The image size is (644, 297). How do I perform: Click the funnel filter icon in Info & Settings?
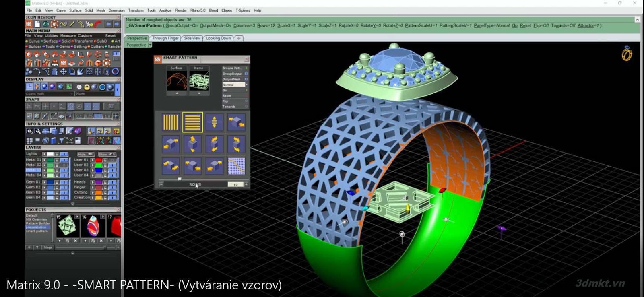[x=62, y=140]
